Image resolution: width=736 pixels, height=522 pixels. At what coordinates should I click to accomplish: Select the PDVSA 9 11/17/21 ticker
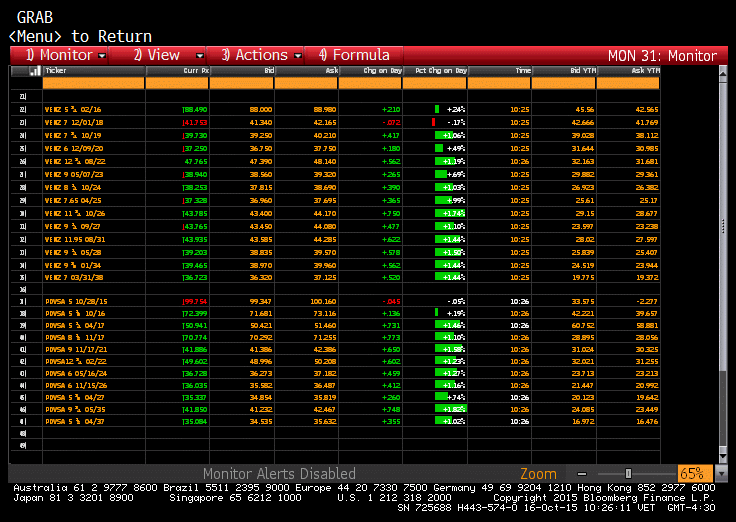coord(76,349)
